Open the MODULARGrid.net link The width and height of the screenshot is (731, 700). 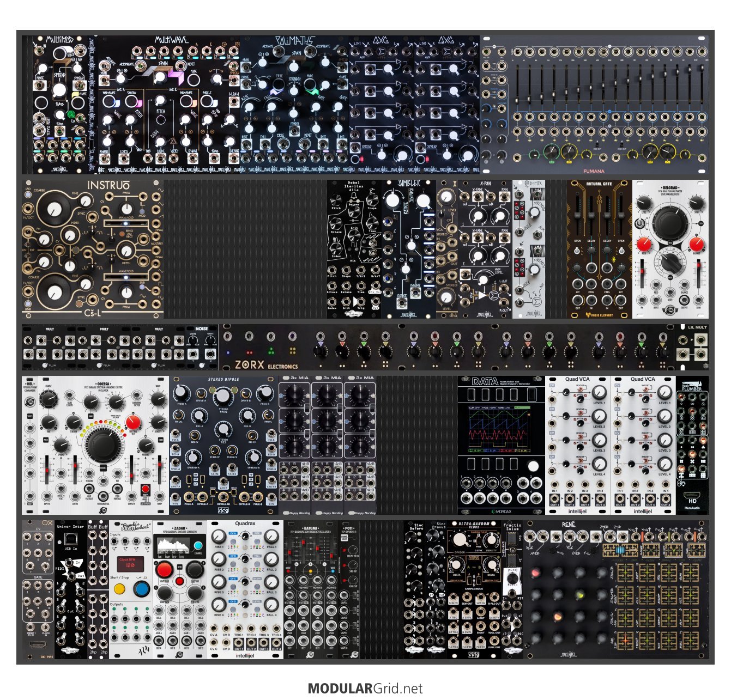point(365,689)
